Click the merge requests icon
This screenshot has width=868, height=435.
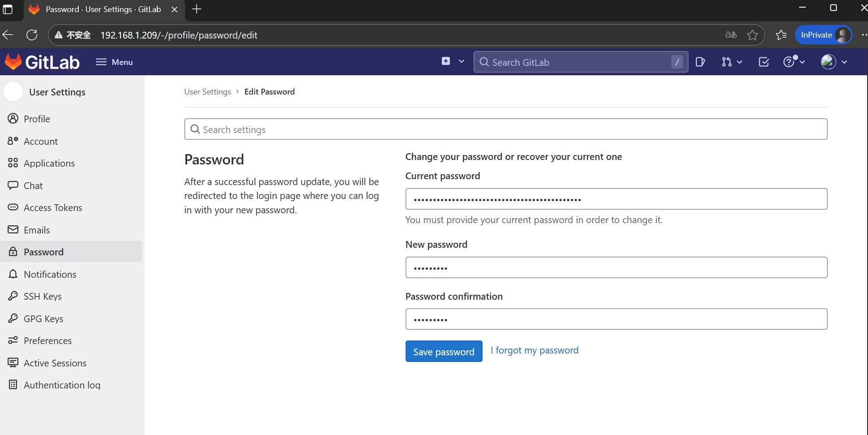[727, 62]
